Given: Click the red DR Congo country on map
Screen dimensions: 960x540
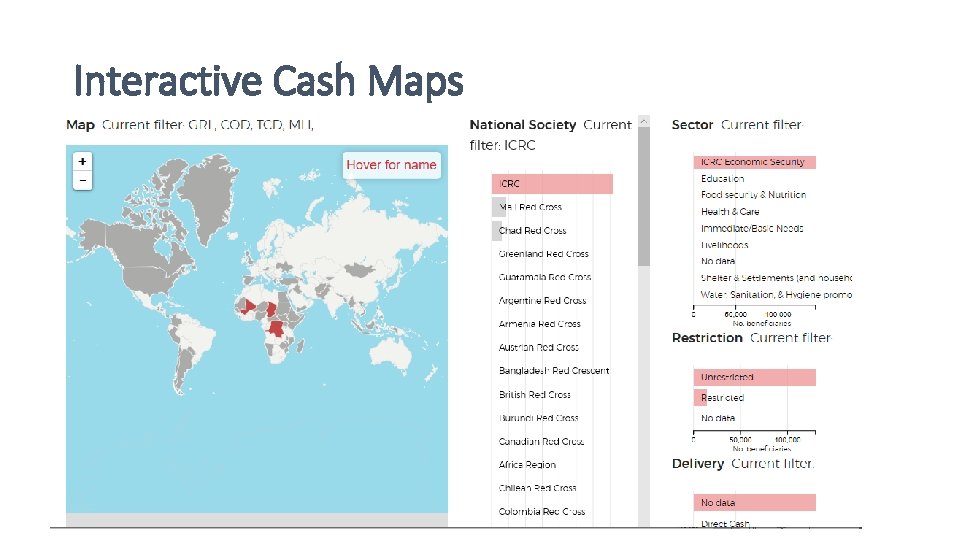Looking at the screenshot, I should [x=277, y=329].
